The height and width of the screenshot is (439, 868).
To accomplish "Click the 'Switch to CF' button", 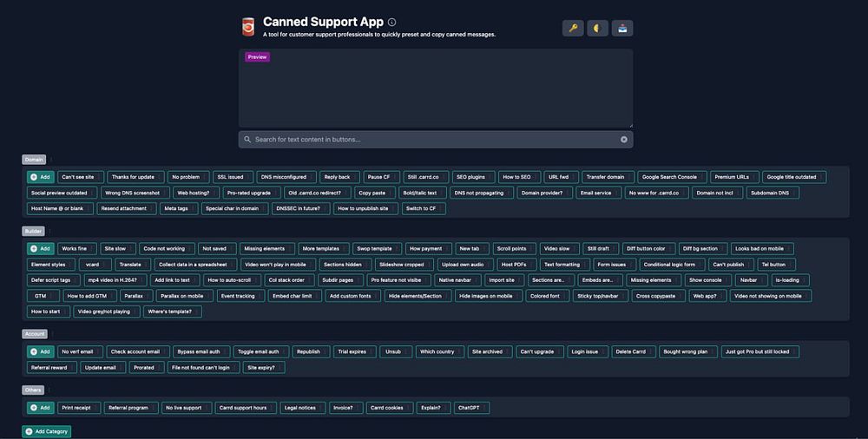I will 424,209.
